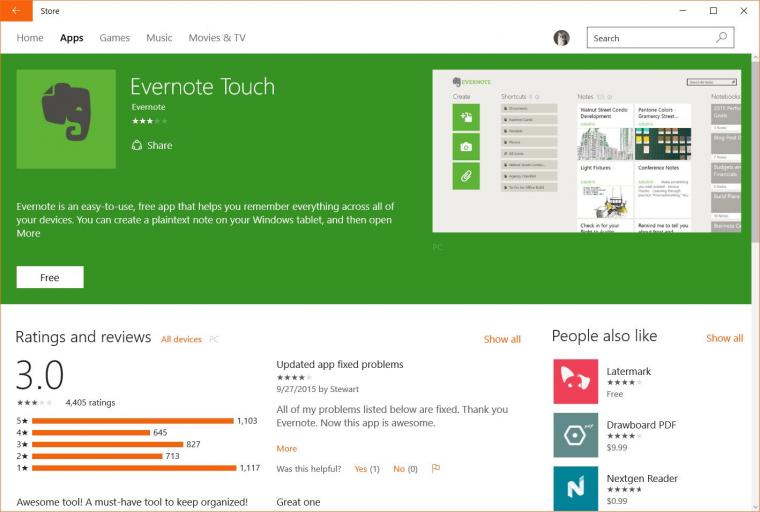Open the Evernote app screenshot thumbnail
The width and height of the screenshot is (760, 512).
(x=586, y=151)
